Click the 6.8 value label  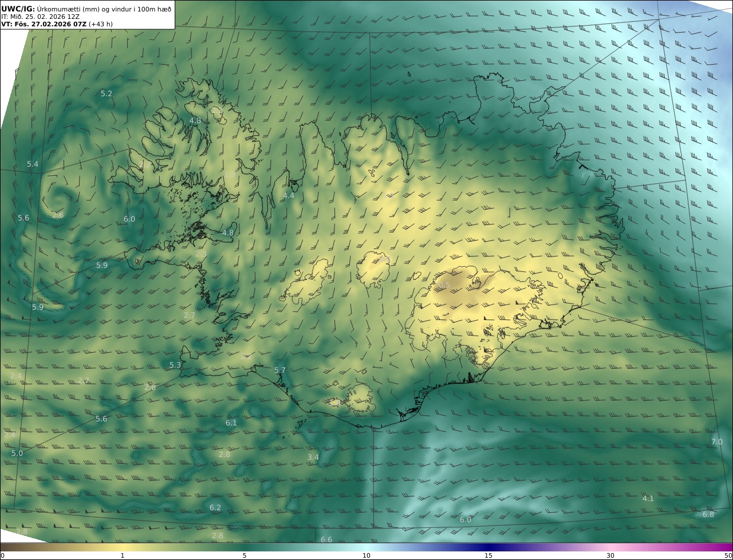[708, 515]
